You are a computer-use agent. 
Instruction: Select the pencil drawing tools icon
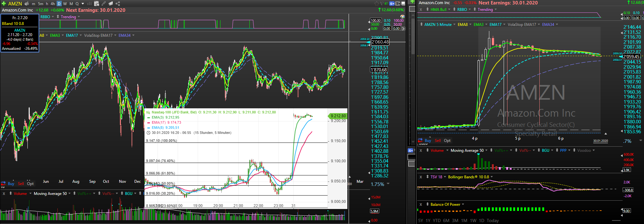[x=104, y=4]
